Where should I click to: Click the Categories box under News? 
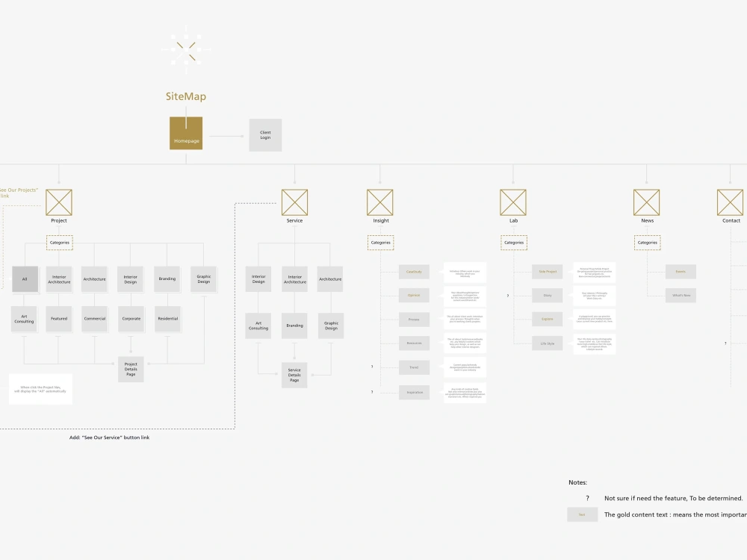(x=648, y=243)
